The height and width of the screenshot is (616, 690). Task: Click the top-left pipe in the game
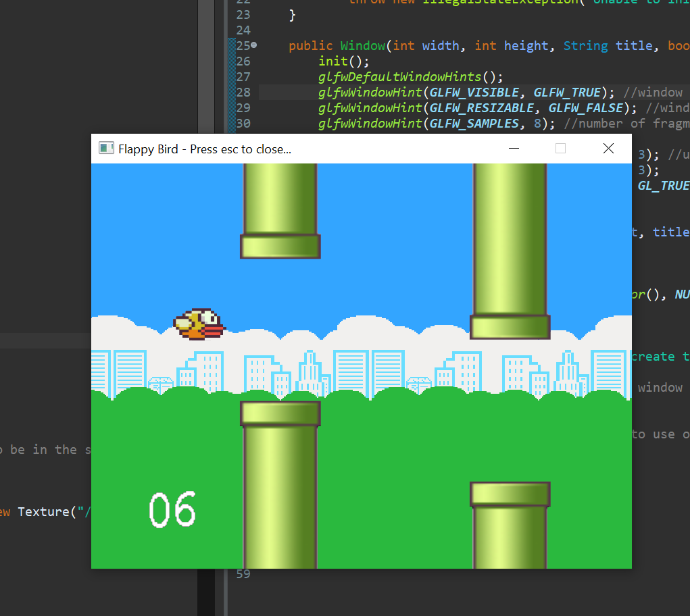point(279,209)
